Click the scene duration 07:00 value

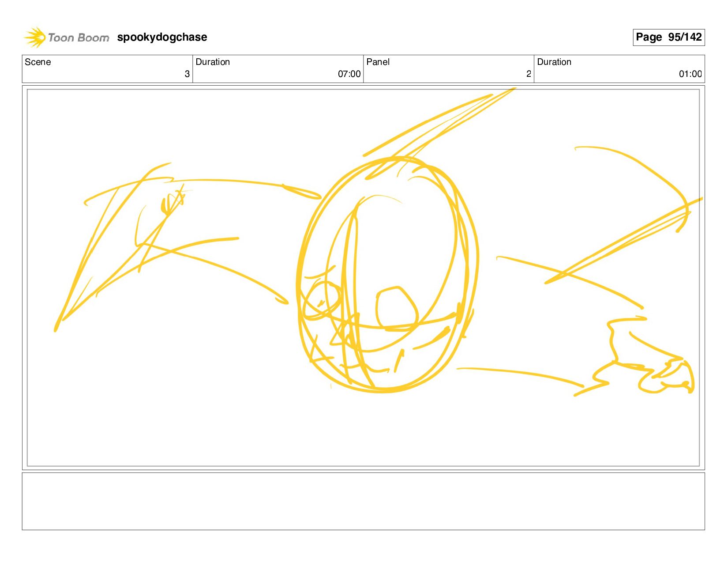[349, 74]
